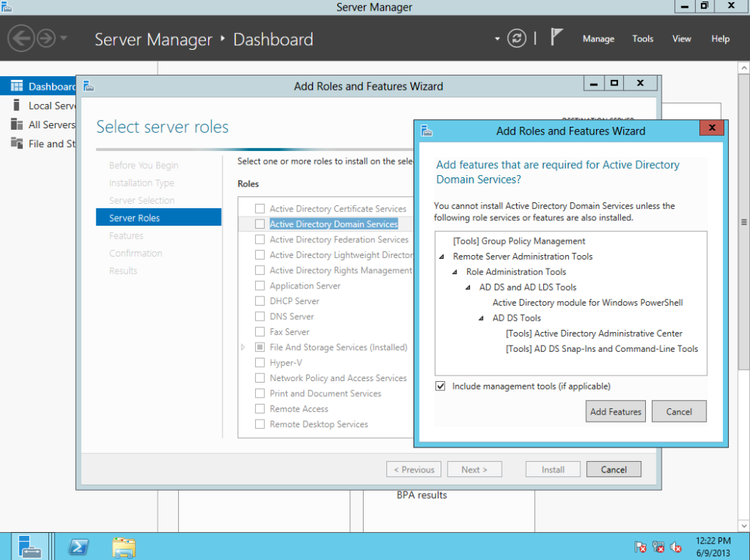The height and width of the screenshot is (560, 750).
Task: Select [Tools] AD DS Snap-Ins and Command-Line Tools
Action: point(601,349)
